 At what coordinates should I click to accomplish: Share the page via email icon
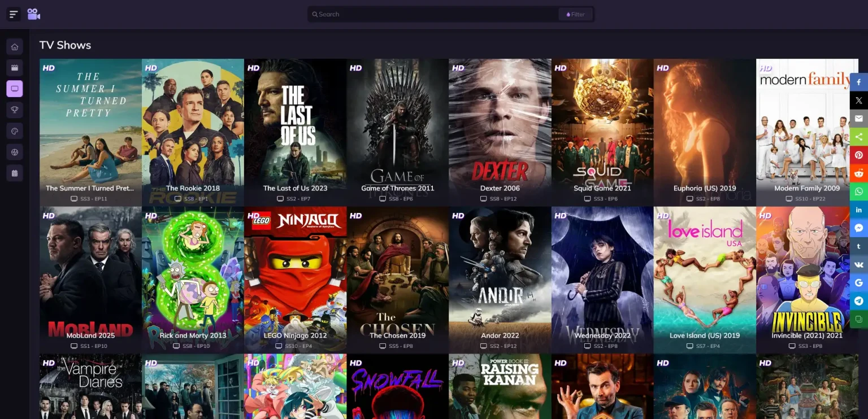click(x=859, y=119)
